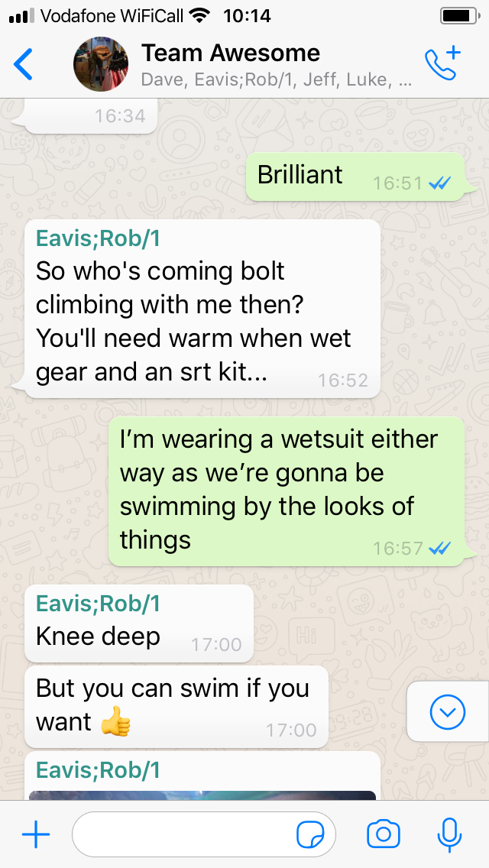
Task: Tap the plus attachment icon
Action: point(36,834)
